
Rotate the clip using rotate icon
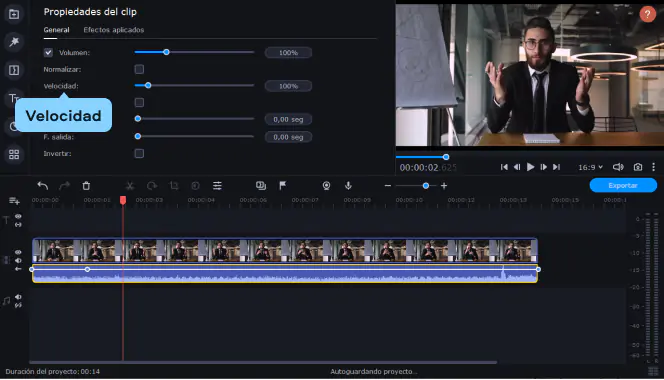tap(152, 186)
